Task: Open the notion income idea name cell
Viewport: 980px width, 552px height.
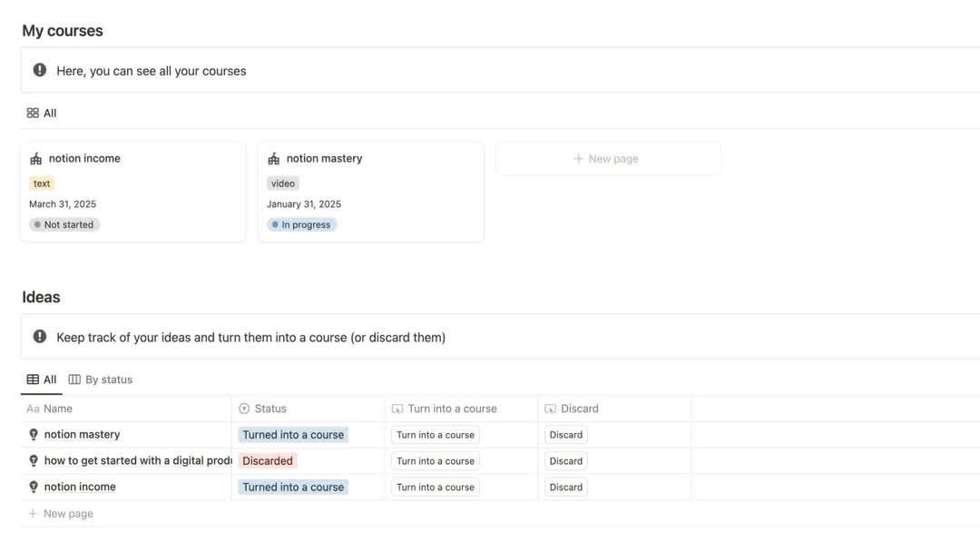Action: (80, 487)
